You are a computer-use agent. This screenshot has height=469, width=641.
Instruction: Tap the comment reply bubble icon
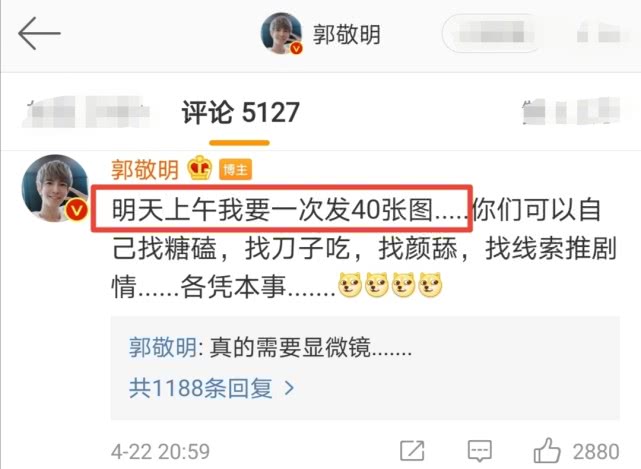tap(479, 451)
